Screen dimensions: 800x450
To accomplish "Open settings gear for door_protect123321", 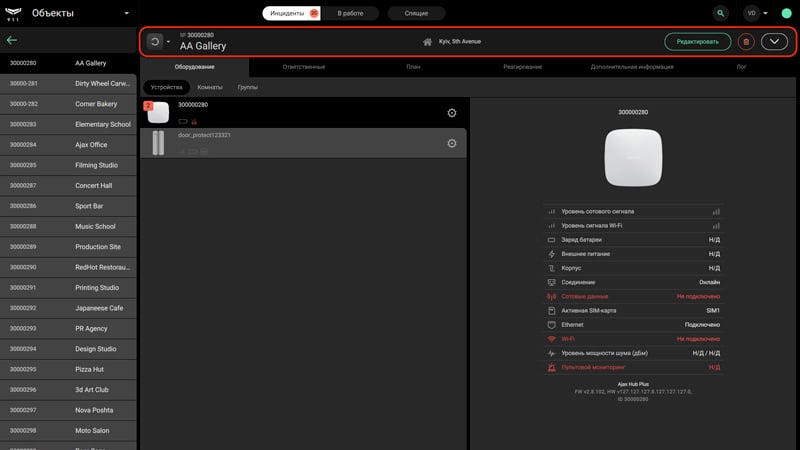I will coord(452,143).
